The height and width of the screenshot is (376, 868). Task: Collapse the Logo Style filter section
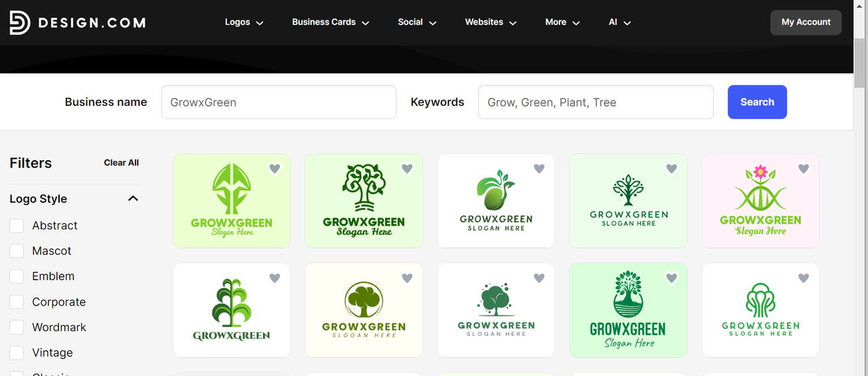tap(133, 199)
